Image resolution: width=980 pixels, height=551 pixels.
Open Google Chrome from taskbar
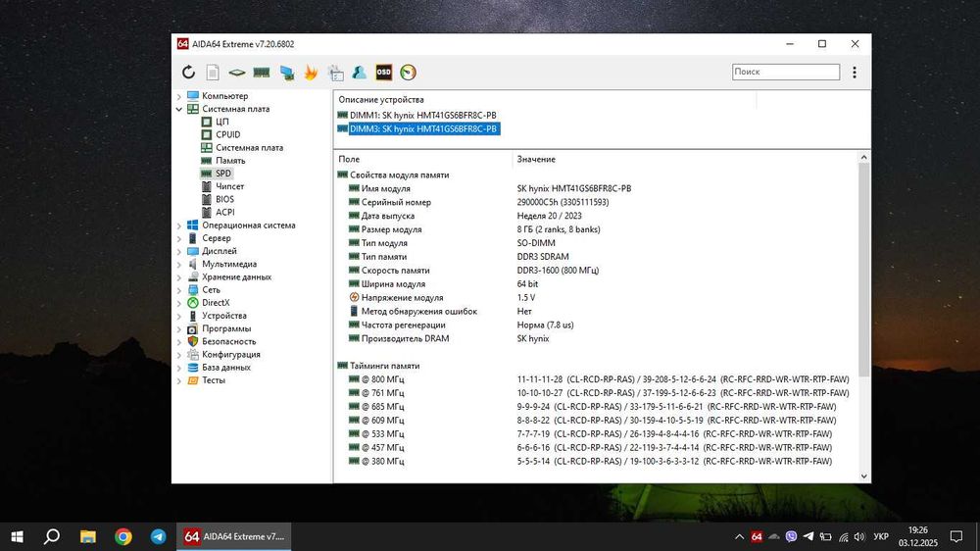(123, 536)
